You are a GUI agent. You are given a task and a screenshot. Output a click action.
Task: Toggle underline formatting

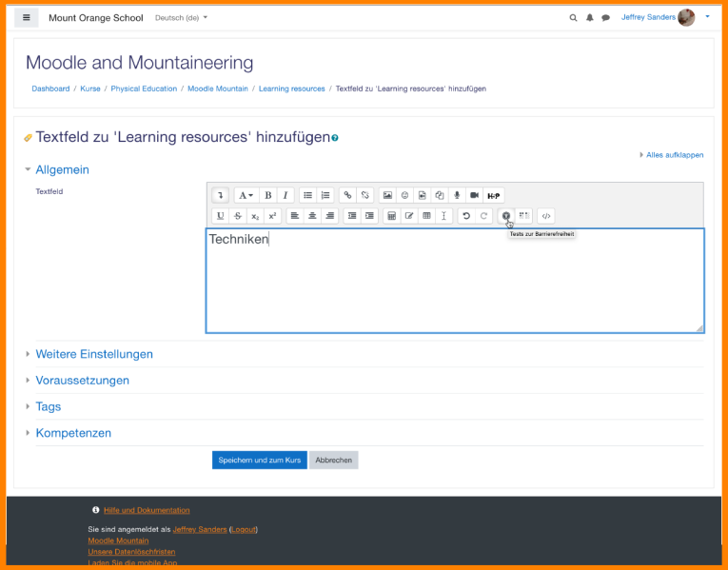[221, 216]
